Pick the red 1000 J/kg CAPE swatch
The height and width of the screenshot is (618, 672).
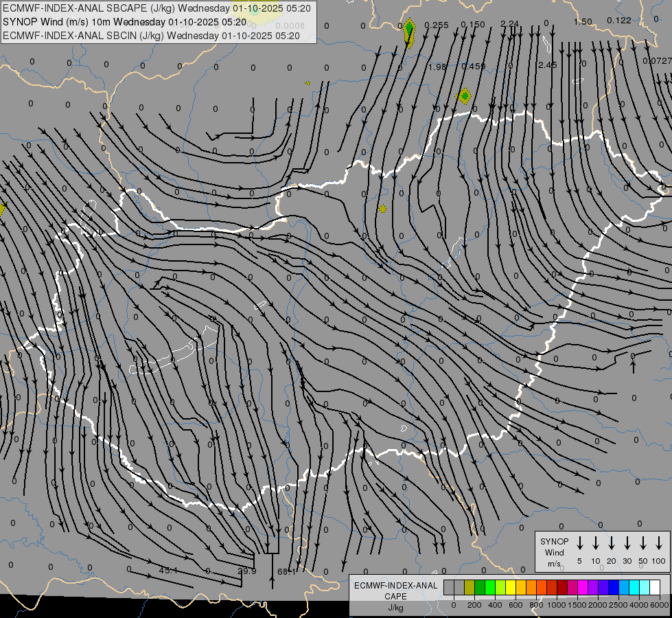pos(552,588)
